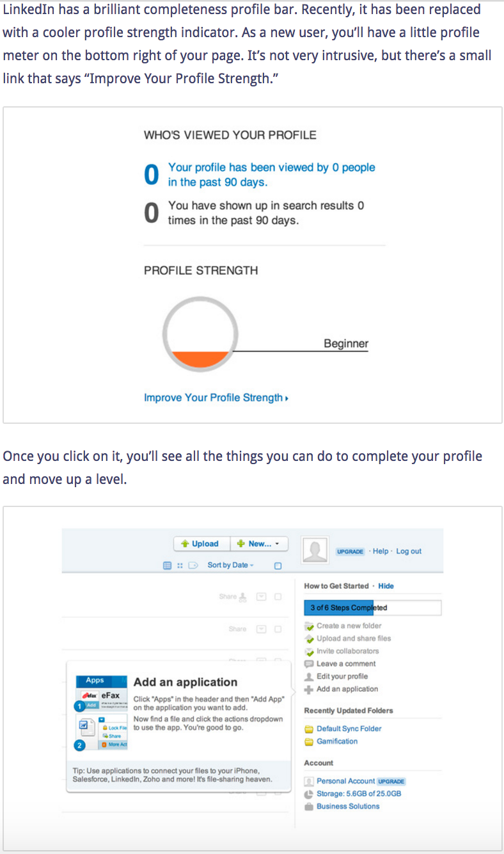Switch to the grid view icon
Screen dimensions: 504x854
coord(180,566)
